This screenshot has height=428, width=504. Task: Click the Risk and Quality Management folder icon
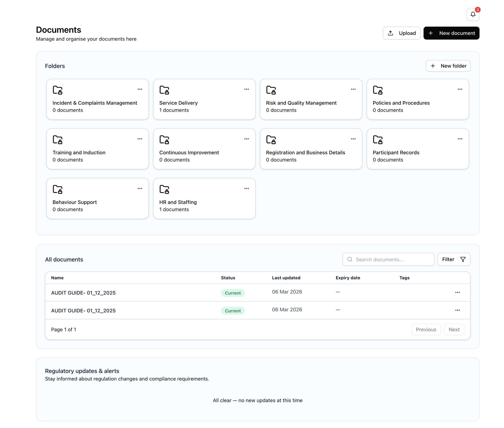click(271, 90)
